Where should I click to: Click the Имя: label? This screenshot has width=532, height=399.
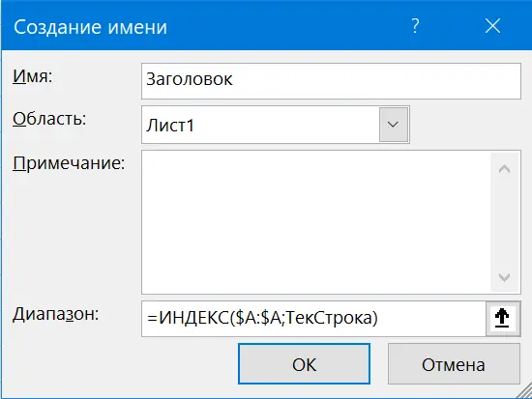click(x=33, y=76)
